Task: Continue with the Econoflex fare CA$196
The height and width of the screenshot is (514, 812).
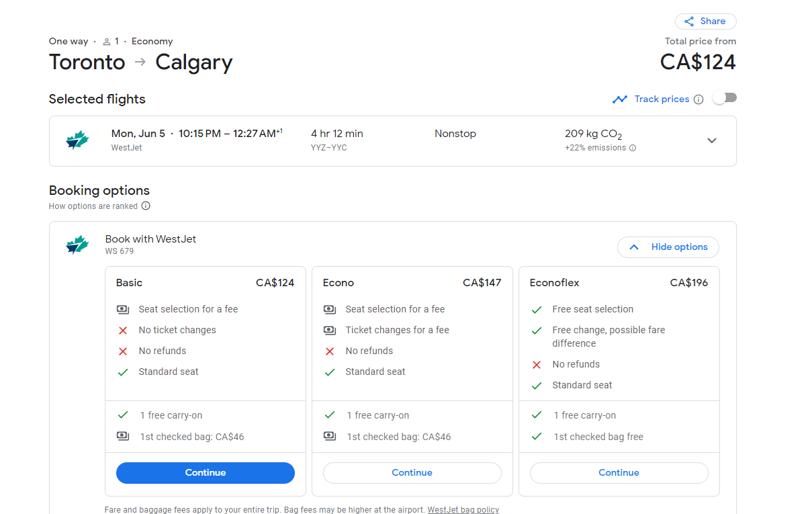Action: (619, 473)
